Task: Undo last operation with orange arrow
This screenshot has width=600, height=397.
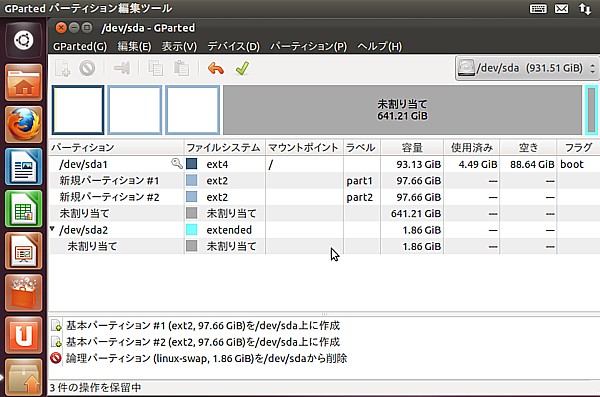Action: click(215, 69)
